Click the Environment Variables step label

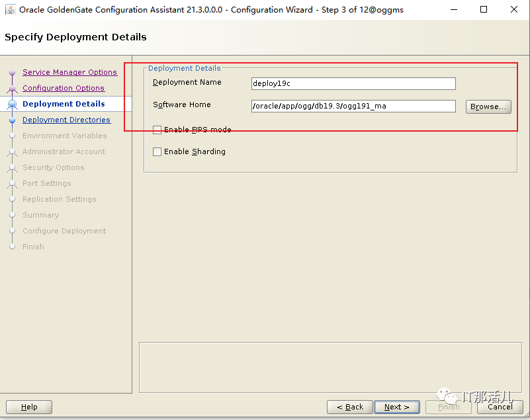point(65,136)
